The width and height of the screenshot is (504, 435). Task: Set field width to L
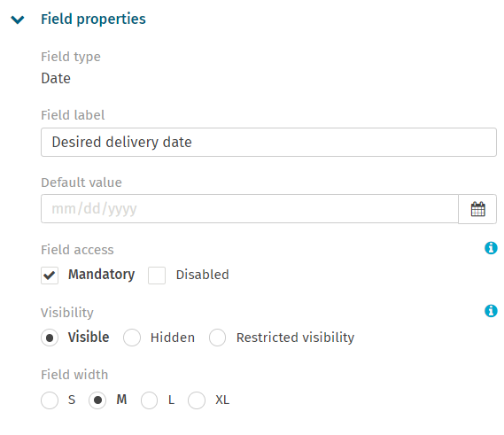point(149,400)
